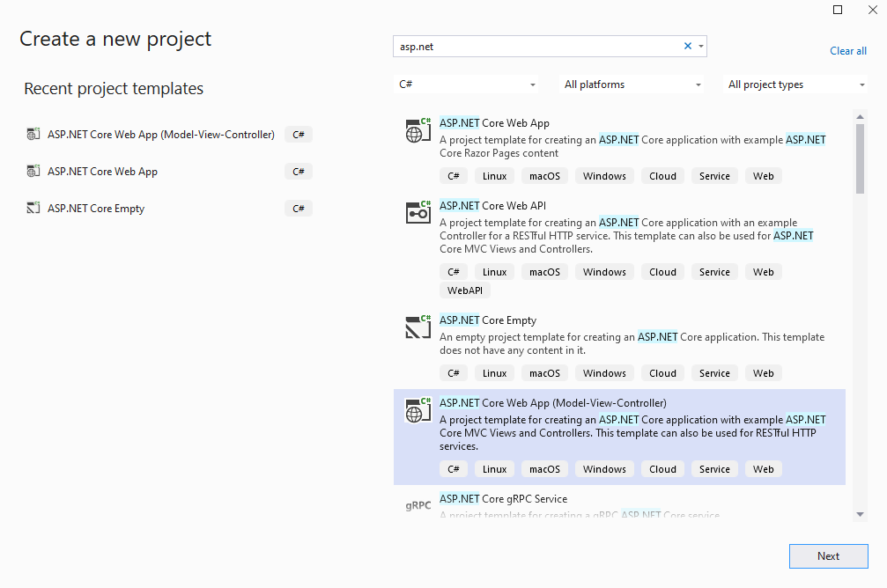Select the C# tag on Web App template
Screen dimensions: 887x588
pos(453,175)
